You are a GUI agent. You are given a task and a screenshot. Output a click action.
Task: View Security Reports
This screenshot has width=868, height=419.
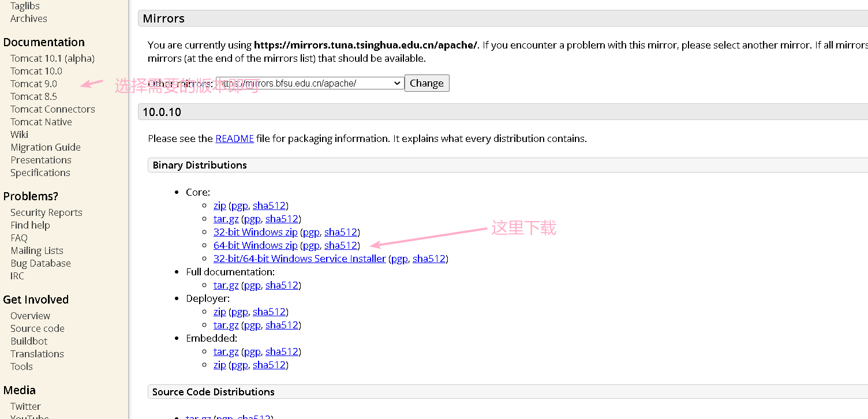(x=46, y=212)
